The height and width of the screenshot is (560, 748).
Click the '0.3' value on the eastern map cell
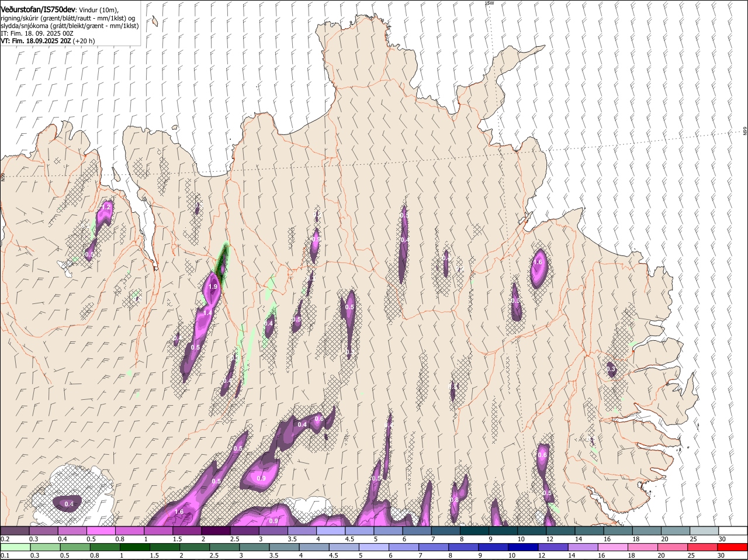[x=611, y=369]
